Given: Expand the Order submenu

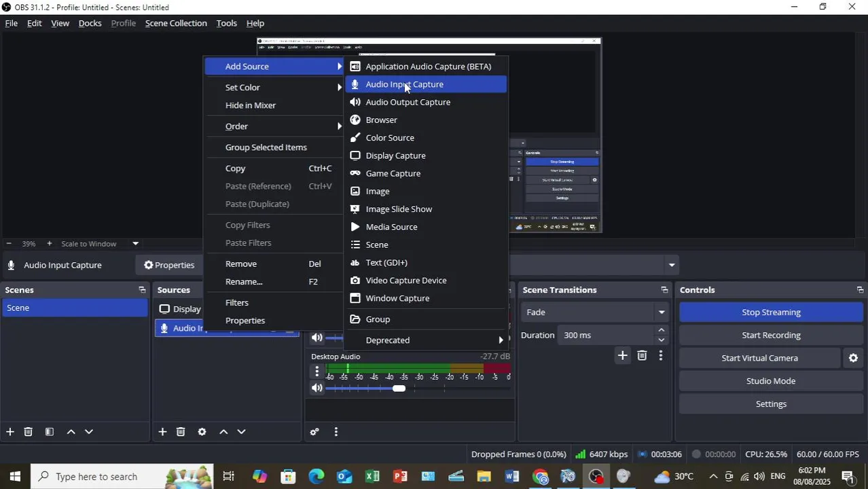Looking at the screenshot, I should [274, 126].
